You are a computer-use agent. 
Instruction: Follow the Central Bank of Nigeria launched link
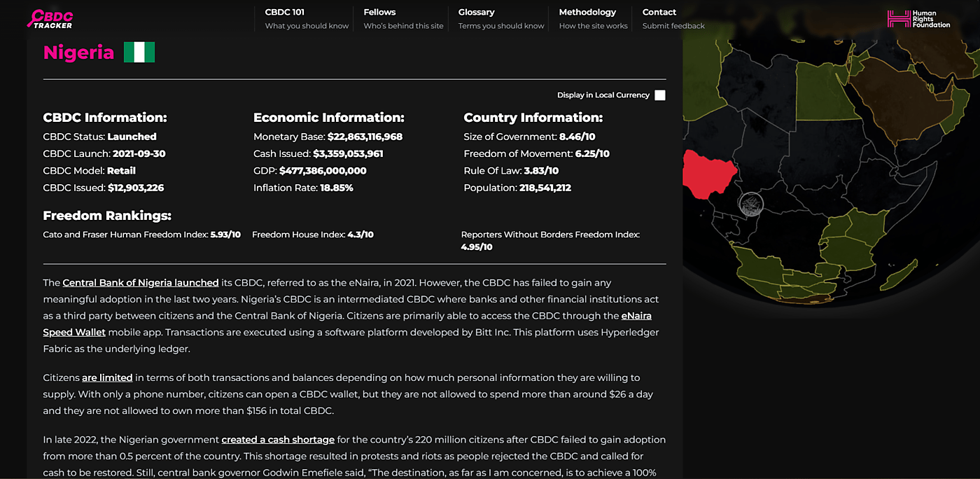pos(141,283)
